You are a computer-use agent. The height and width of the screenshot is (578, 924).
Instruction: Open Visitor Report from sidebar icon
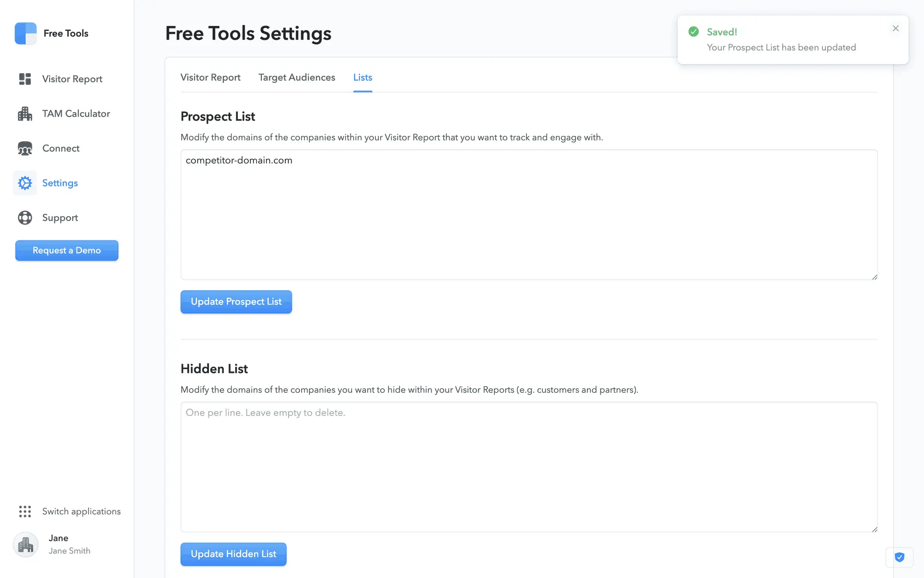(25, 79)
